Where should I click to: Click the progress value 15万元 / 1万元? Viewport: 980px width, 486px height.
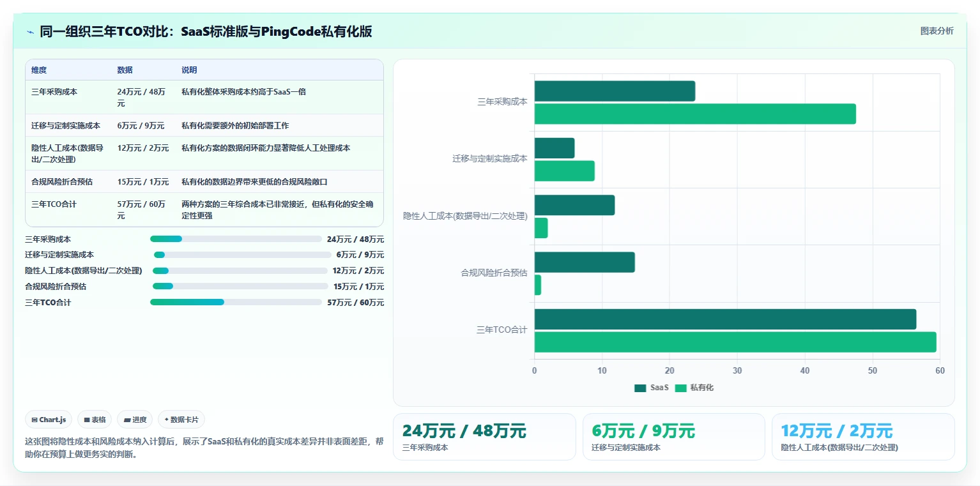(358, 287)
